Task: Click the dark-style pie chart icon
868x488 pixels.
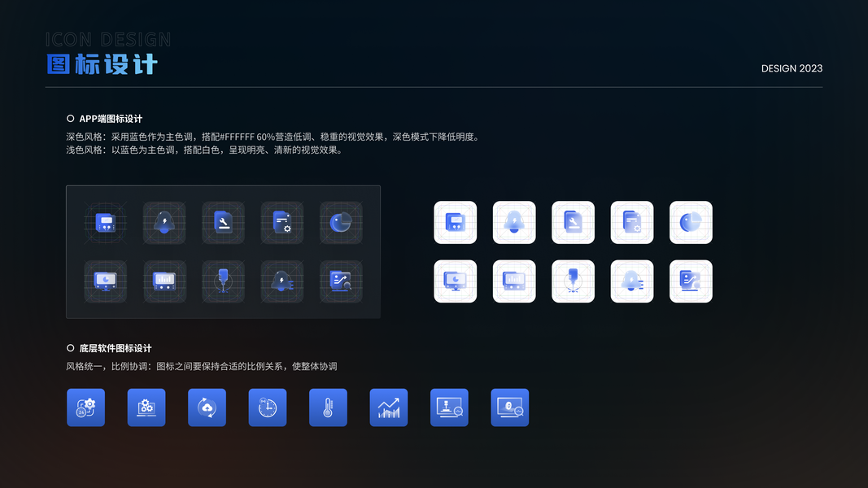Action: [x=341, y=222]
